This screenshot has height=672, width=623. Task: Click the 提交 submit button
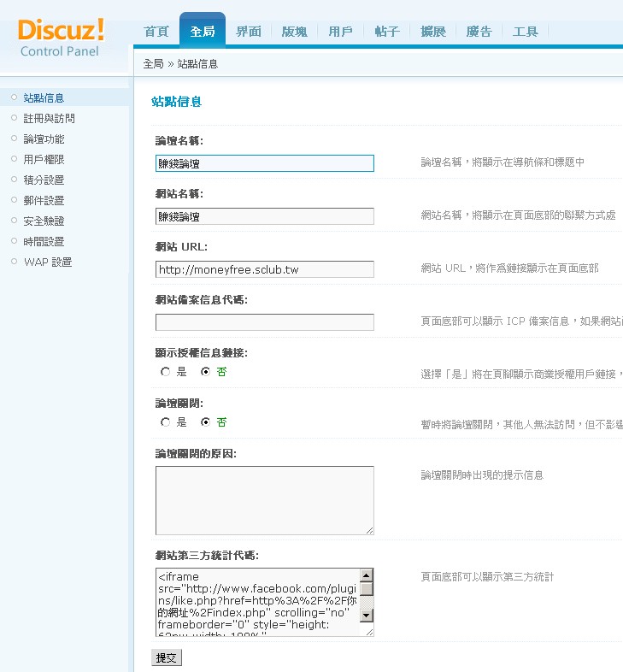[x=167, y=657]
